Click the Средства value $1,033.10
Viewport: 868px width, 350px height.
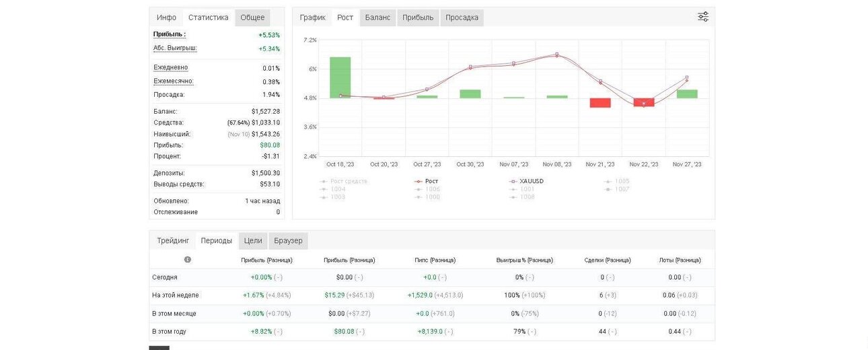[x=266, y=123]
